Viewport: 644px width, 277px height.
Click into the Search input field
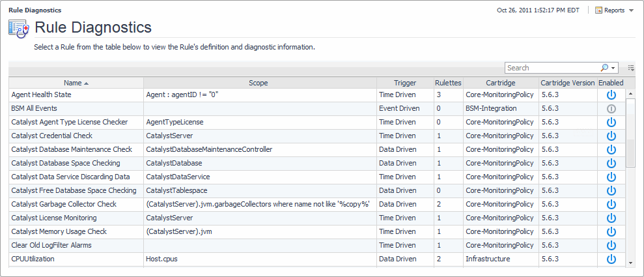[x=552, y=68]
